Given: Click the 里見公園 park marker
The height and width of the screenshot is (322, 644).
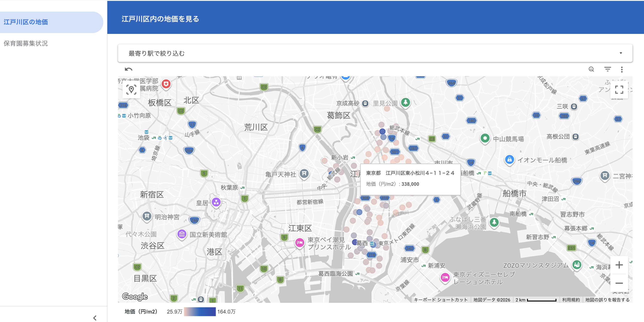Looking at the screenshot, I should pos(406,103).
